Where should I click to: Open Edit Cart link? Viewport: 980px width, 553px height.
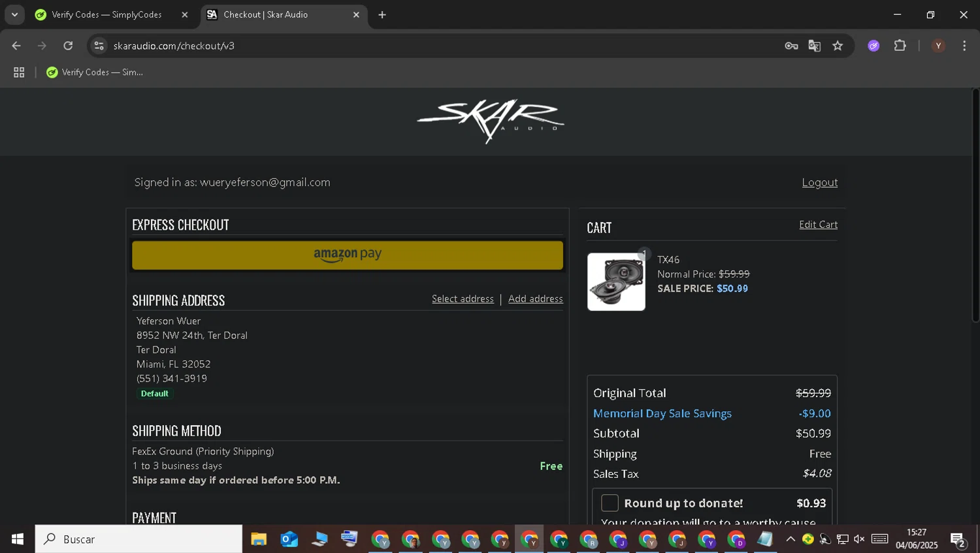click(x=818, y=225)
